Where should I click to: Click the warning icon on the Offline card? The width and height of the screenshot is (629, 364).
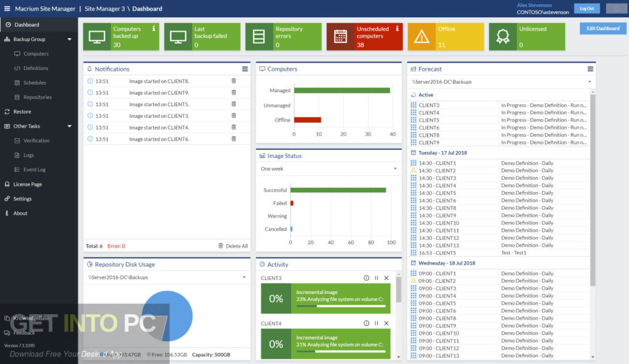click(421, 37)
